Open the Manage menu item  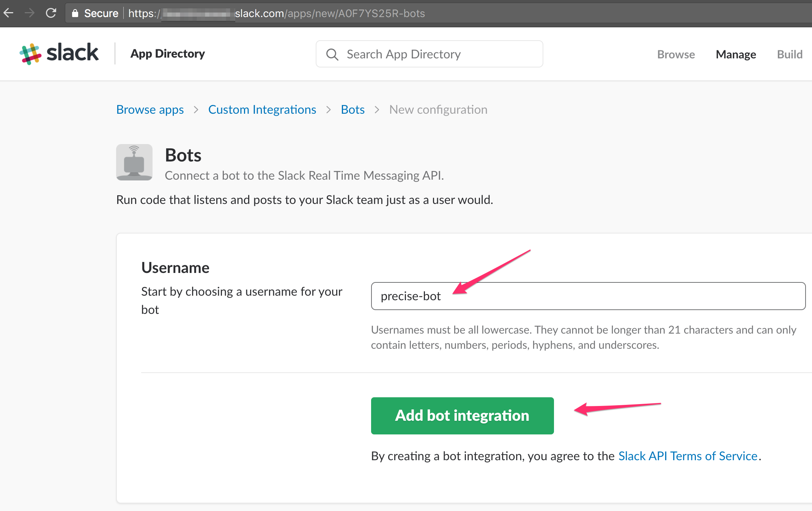(736, 54)
